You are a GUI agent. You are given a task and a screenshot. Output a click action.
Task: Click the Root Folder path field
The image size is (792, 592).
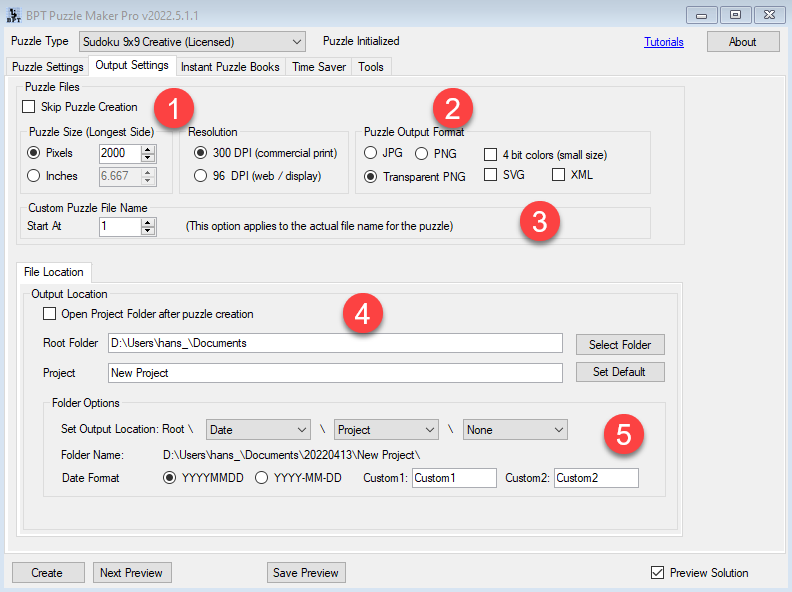[x=335, y=343]
